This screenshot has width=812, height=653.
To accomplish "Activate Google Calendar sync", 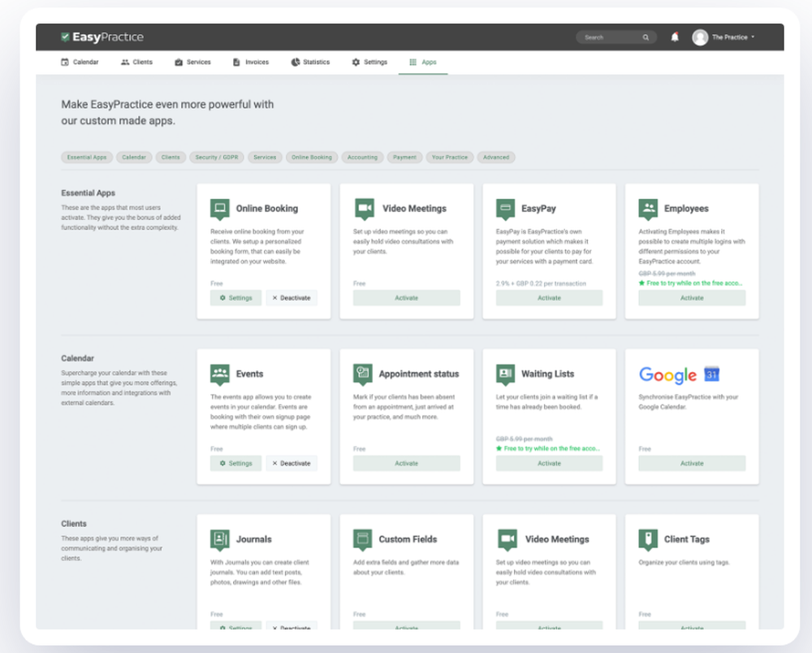I will (x=692, y=463).
